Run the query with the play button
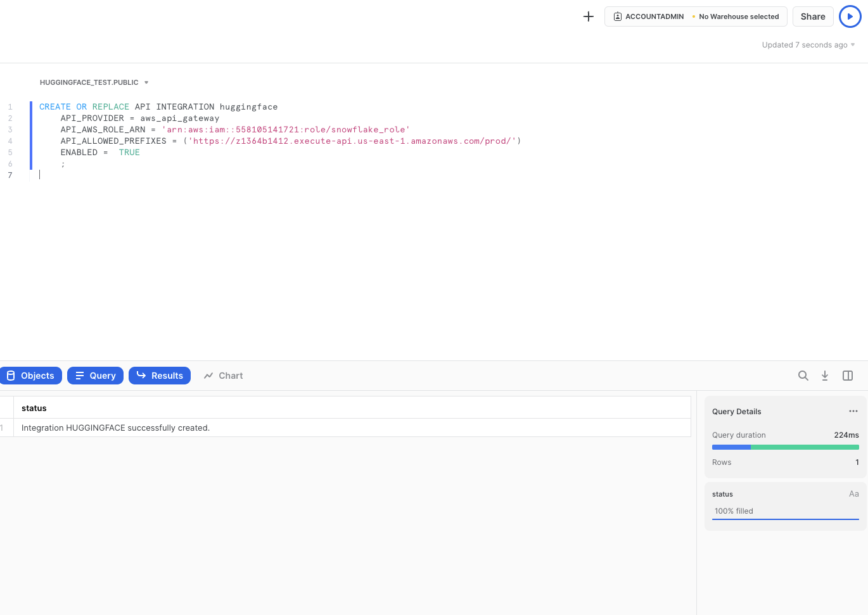Image resolution: width=868 pixels, height=615 pixels. point(850,16)
